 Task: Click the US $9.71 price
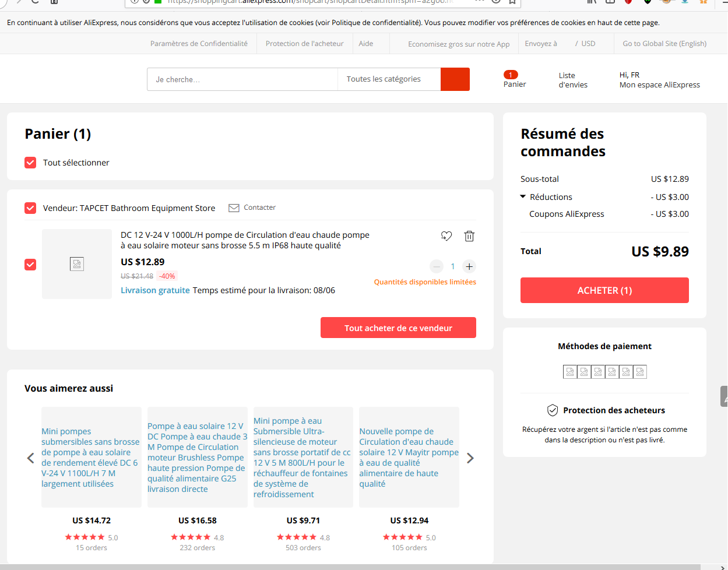coord(303,520)
